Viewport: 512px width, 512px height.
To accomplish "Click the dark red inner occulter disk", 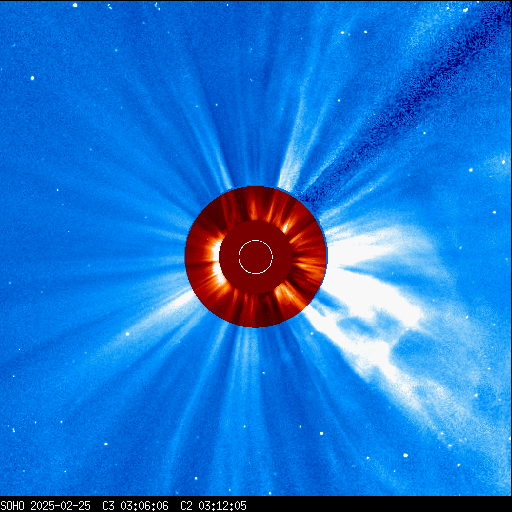I will click(256, 257).
